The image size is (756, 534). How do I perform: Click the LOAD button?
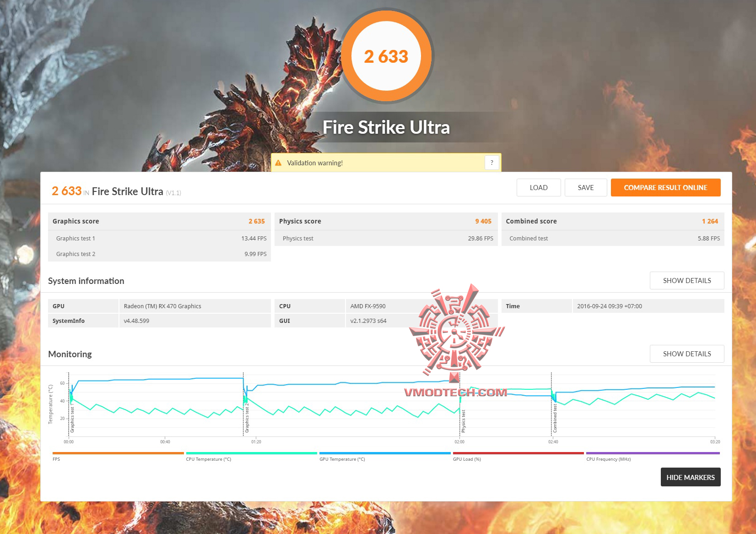539,188
